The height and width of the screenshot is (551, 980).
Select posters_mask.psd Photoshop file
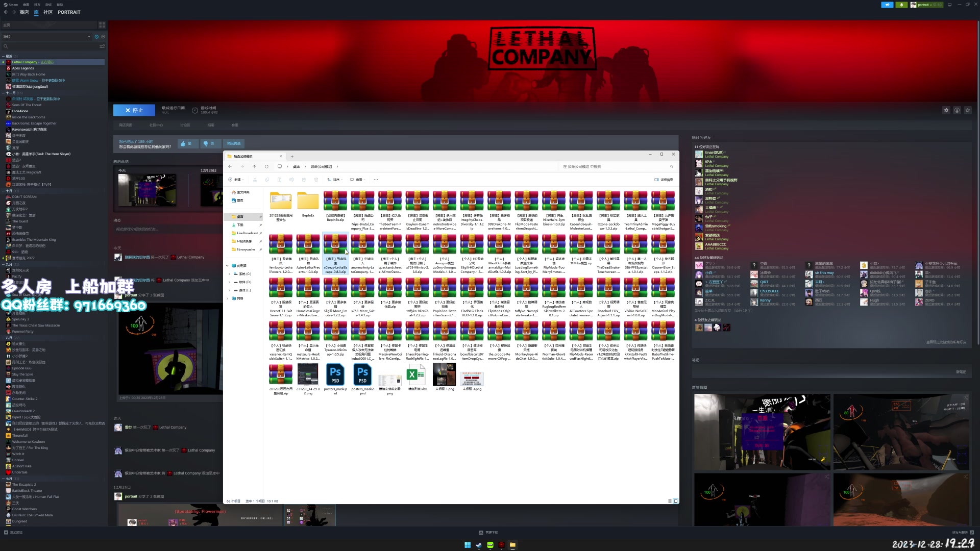335,380
